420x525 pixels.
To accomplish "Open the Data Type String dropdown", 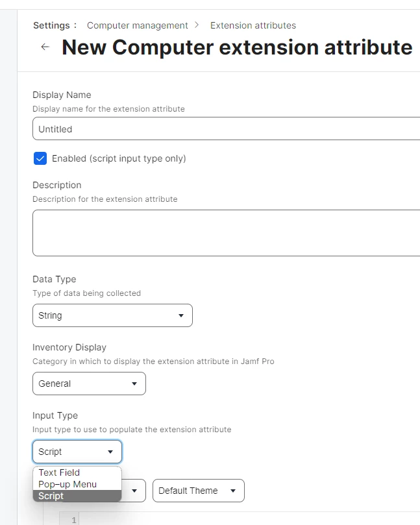I will [x=112, y=315].
